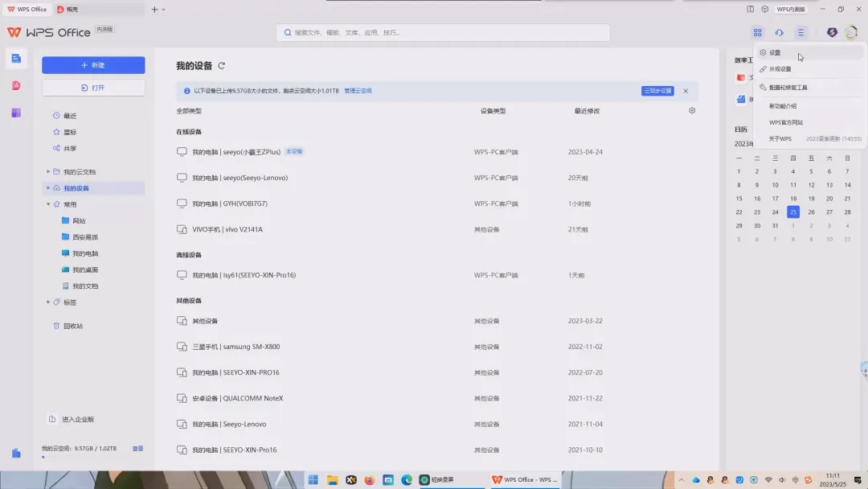Add a new tab with plus icon
Image resolution: width=868 pixels, height=489 pixels.
154,10
